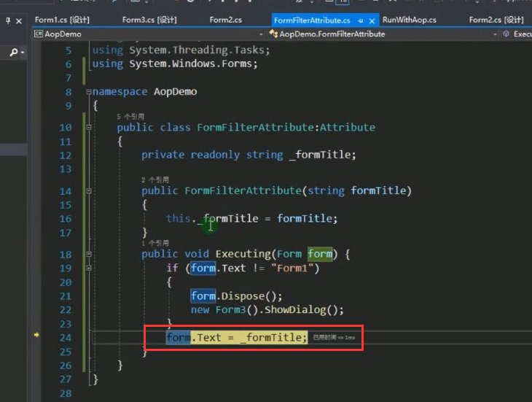Open the member dropdown starting with Execu
Image resolution: width=532 pixels, height=402 pixels.
[517, 34]
